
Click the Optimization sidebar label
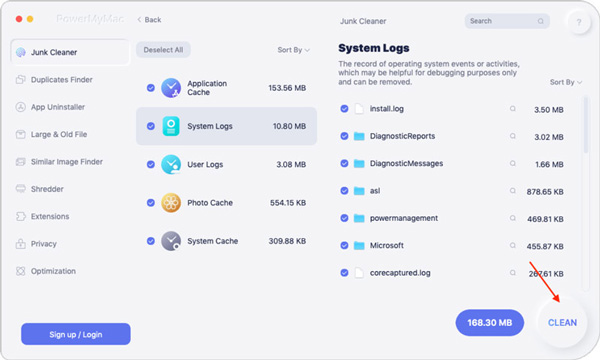53,271
